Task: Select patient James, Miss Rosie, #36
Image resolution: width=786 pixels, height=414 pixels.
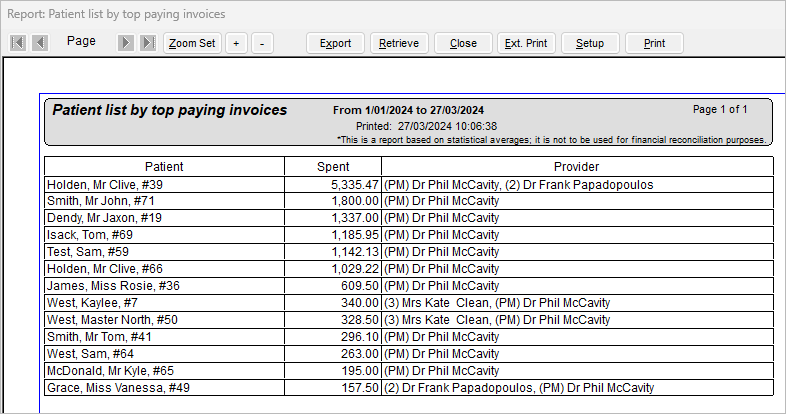Action: coord(113,286)
